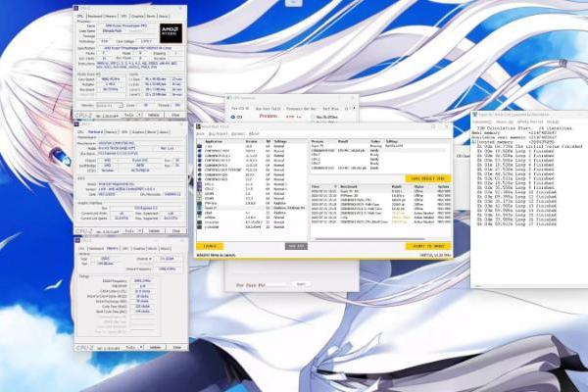
Task: Click the title bar icon of the CPU-Z Memory window
Action: [x=77, y=240]
